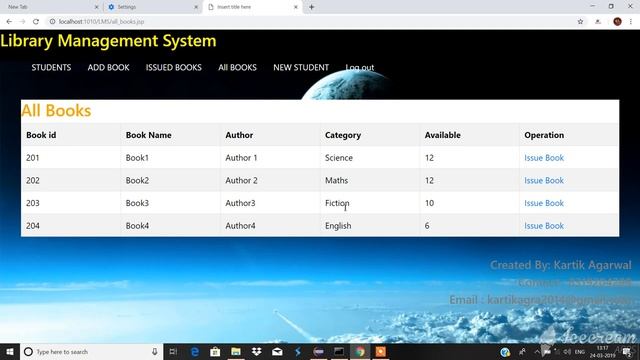Click the browser forward arrow

coord(22,22)
